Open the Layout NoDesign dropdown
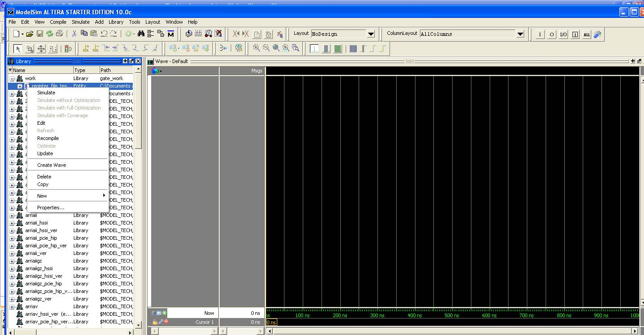Screen dimensions: 644x335 pos(371,34)
